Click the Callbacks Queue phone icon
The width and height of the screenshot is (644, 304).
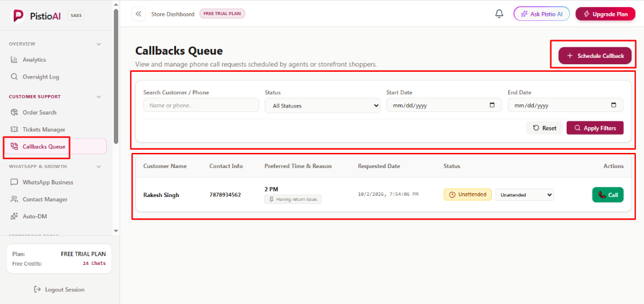pyautogui.click(x=14, y=146)
